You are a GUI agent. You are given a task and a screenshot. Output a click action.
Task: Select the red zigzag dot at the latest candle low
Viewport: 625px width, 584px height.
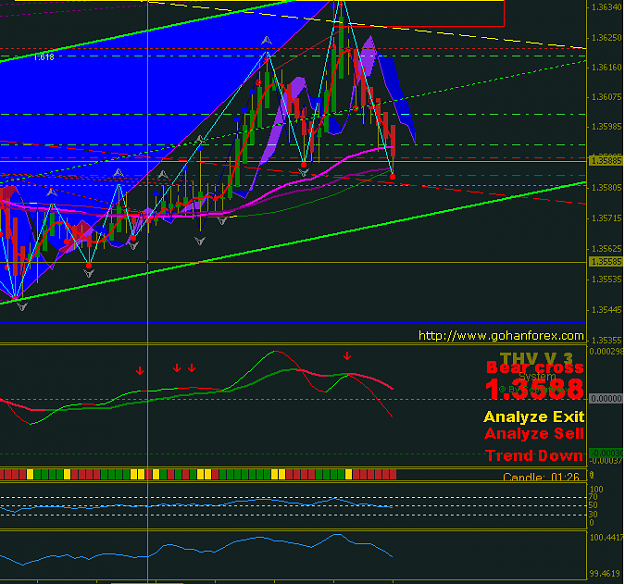(393, 177)
